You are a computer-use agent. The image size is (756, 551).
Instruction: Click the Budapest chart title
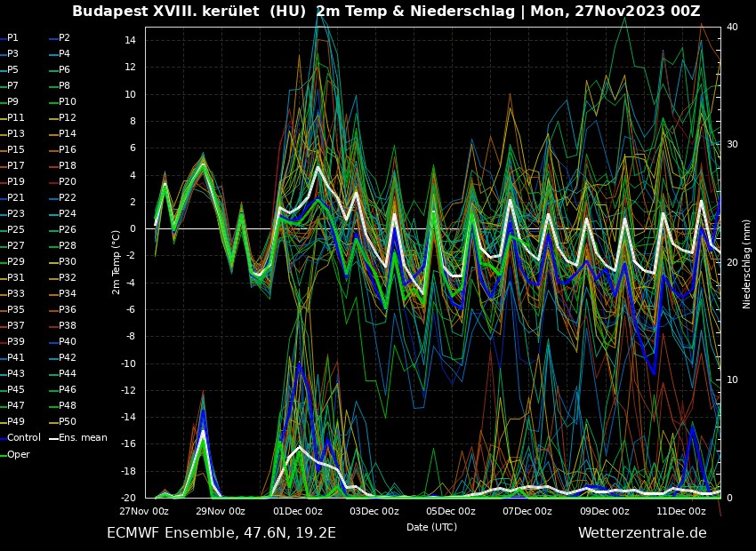(x=386, y=12)
